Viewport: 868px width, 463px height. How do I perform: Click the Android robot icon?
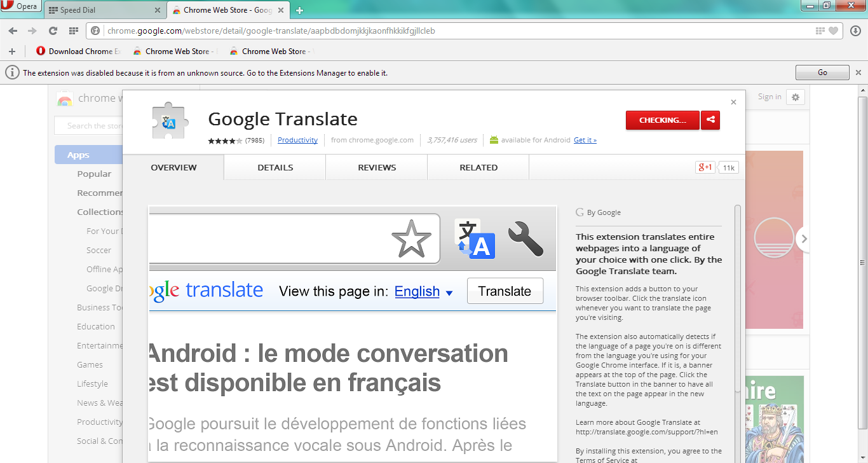pyautogui.click(x=494, y=140)
